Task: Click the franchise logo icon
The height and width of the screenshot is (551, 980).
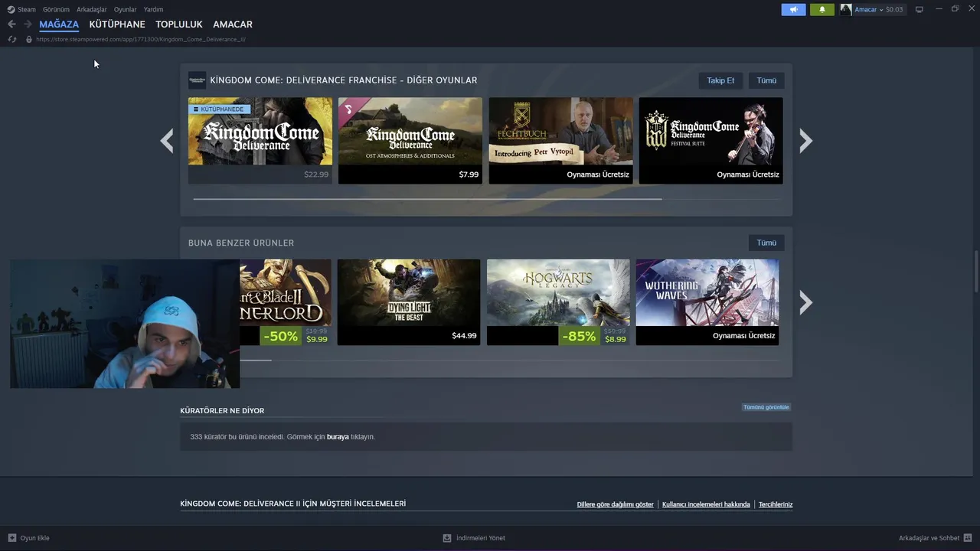Action: click(197, 80)
